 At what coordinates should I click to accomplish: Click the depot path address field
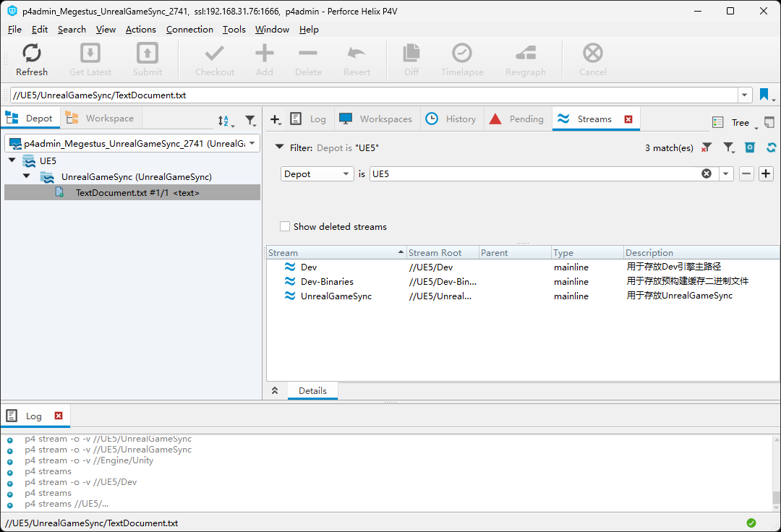coord(374,95)
